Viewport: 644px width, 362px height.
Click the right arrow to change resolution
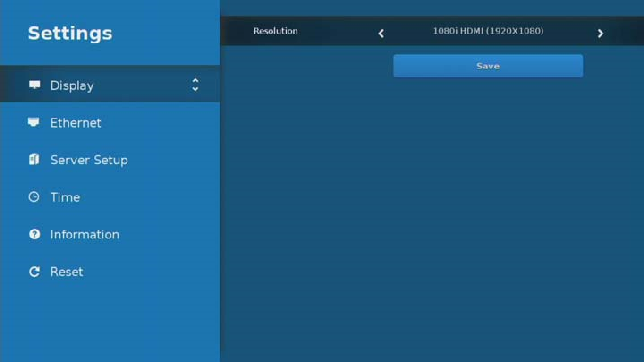pos(601,33)
